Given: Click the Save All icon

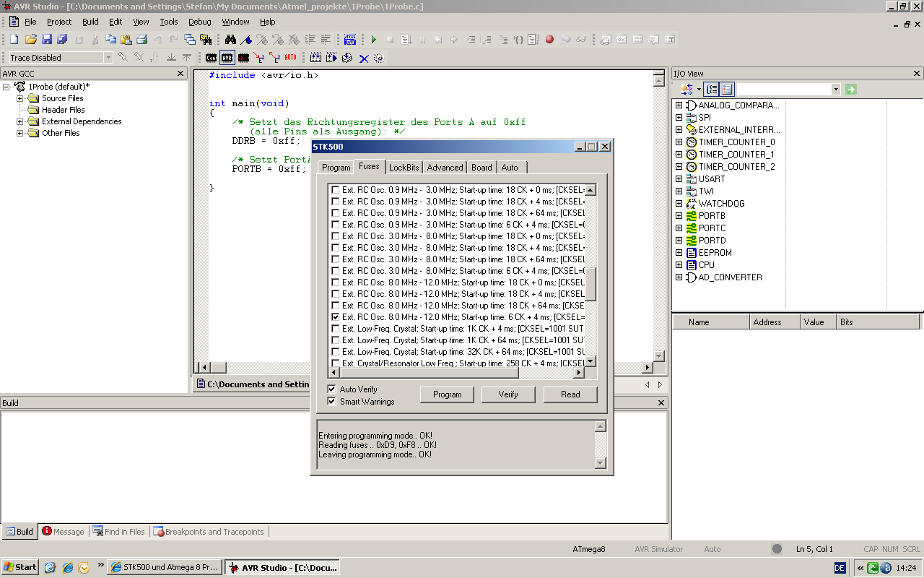Looking at the screenshot, I should 62,40.
